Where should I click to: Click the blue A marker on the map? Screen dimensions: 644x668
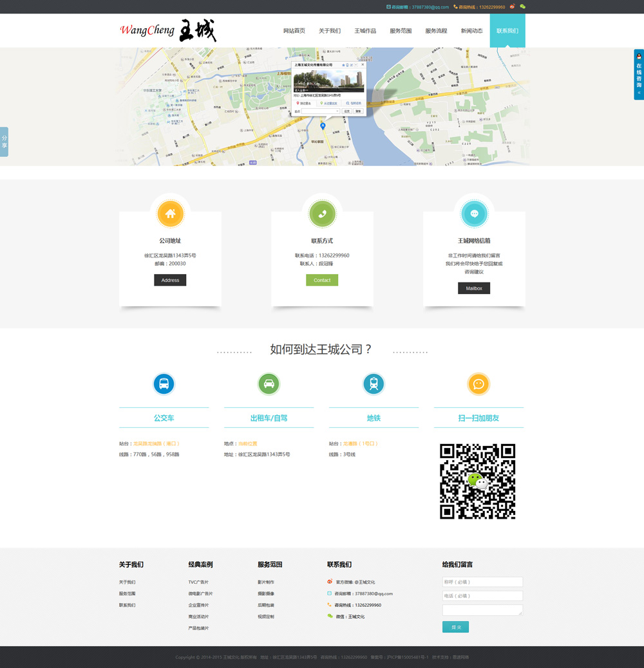[x=323, y=125]
